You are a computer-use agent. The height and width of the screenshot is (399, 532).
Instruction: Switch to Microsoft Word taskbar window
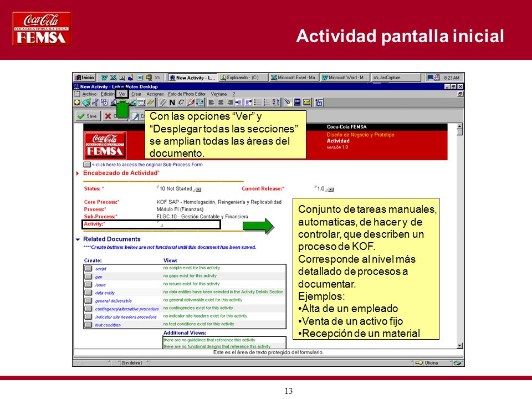(x=344, y=78)
